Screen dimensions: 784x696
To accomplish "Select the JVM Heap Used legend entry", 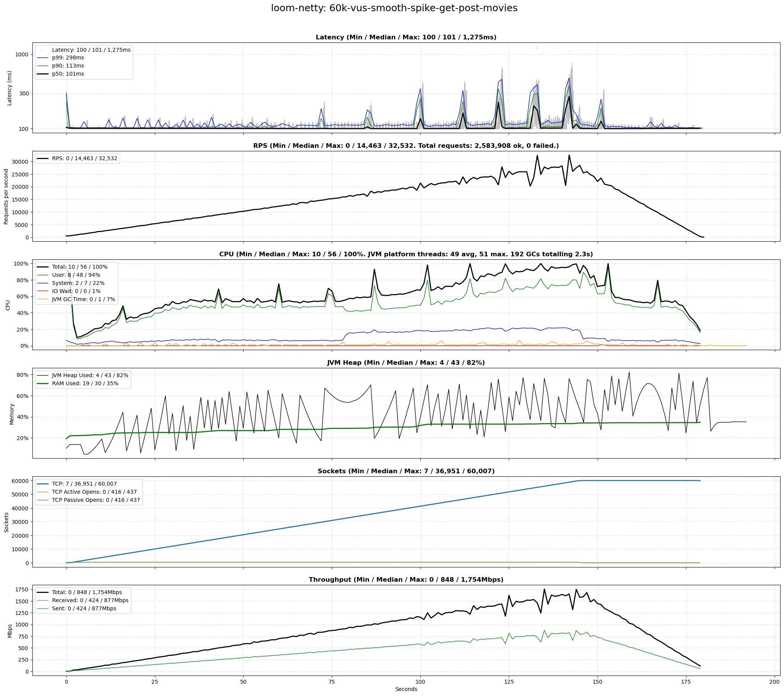I will [90, 375].
